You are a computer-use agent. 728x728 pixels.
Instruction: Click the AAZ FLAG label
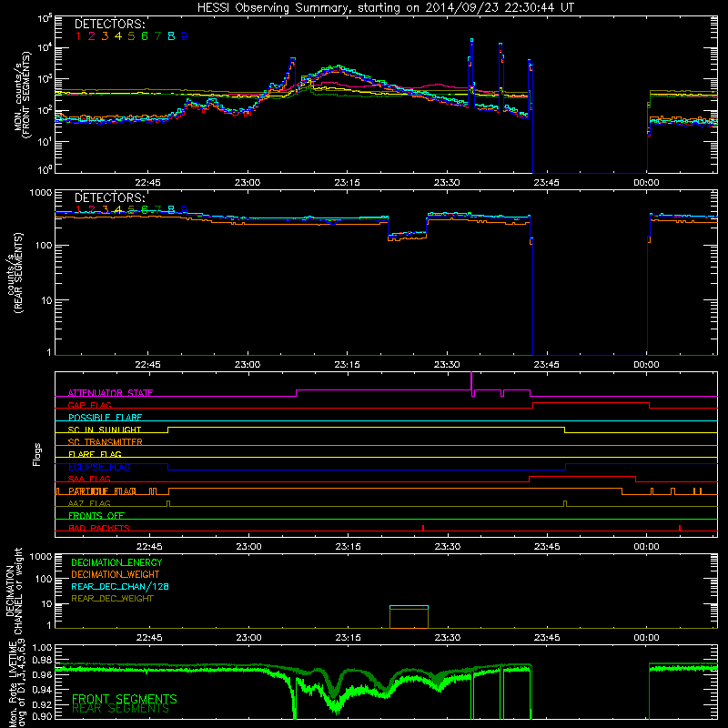coord(89,503)
